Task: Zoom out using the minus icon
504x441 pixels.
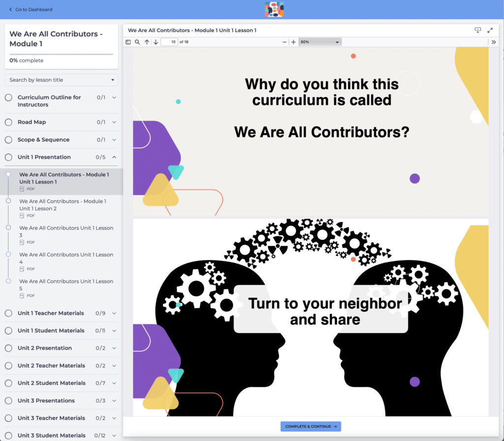Action: 284,42
